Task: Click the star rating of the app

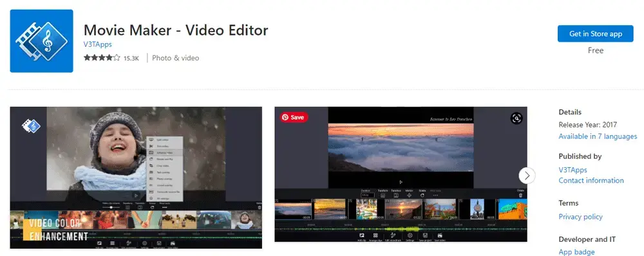Action: [x=102, y=58]
